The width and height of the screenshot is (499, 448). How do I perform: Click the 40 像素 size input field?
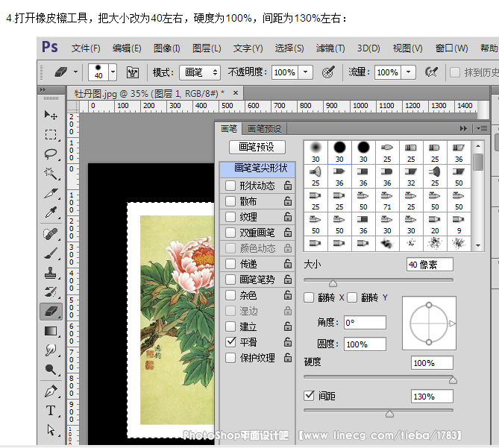[430, 265]
